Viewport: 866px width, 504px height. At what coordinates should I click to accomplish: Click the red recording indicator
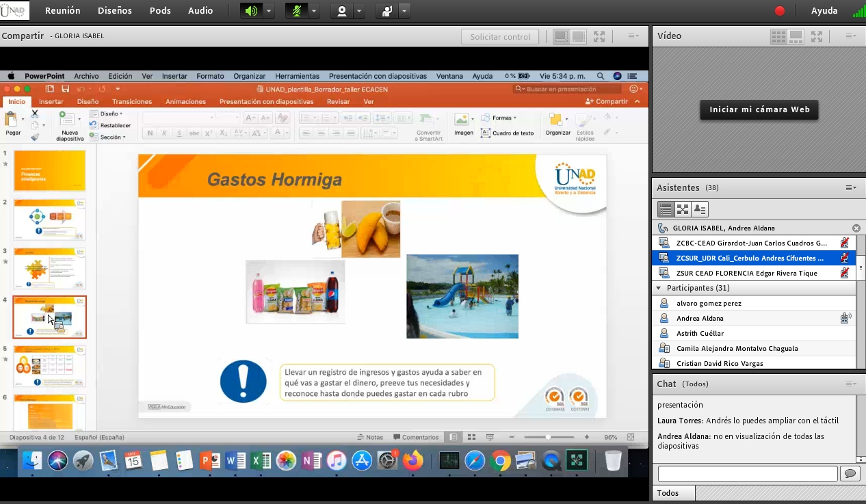[x=780, y=11]
